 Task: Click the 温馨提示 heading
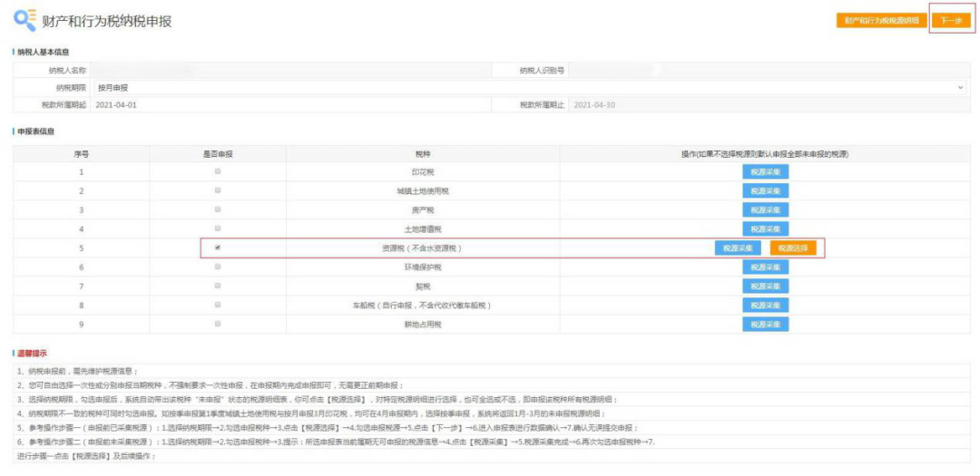pos(31,354)
